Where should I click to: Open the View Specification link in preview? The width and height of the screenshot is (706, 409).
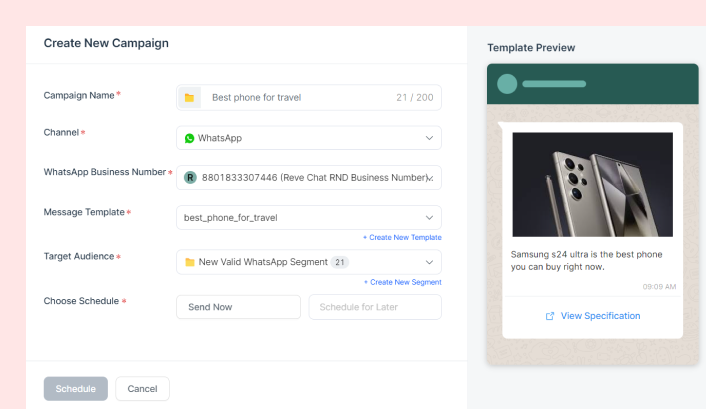click(600, 316)
